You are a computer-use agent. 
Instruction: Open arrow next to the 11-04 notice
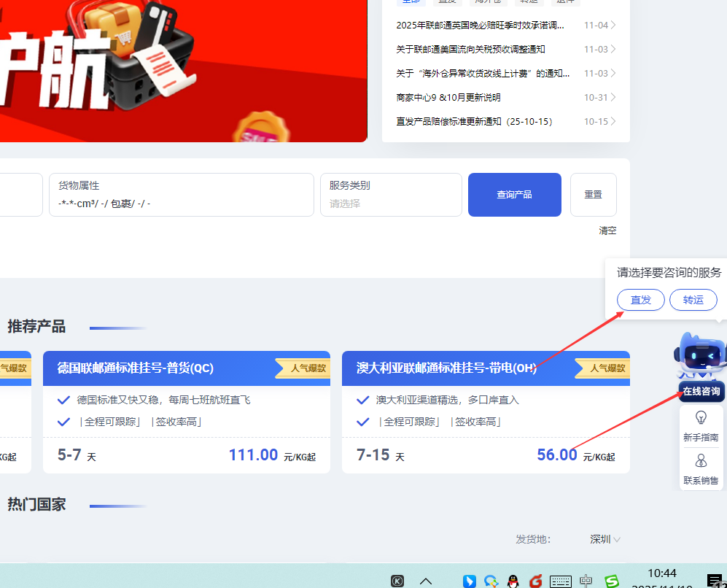pos(613,25)
